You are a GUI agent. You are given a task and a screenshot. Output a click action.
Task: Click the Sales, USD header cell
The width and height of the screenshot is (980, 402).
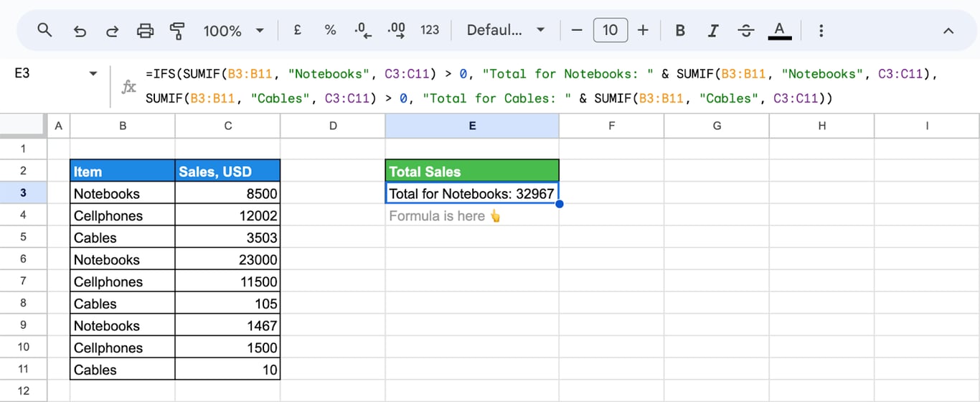(x=227, y=171)
